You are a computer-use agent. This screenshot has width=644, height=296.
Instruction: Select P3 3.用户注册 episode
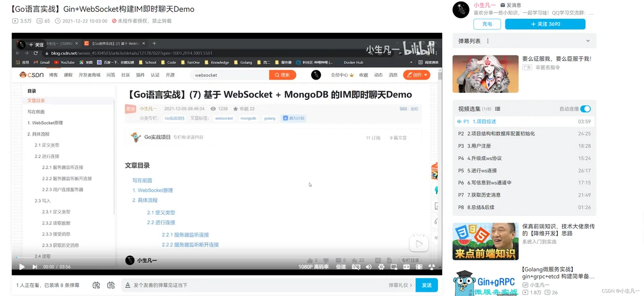(524, 146)
